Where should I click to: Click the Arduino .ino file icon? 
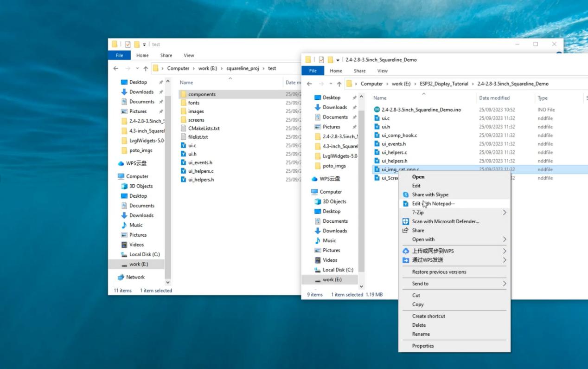377,110
